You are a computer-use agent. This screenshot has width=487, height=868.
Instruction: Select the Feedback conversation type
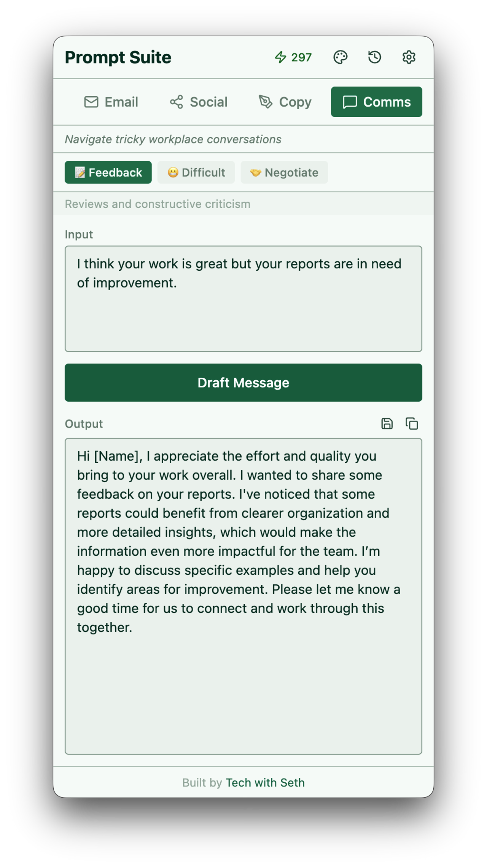point(108,172)
